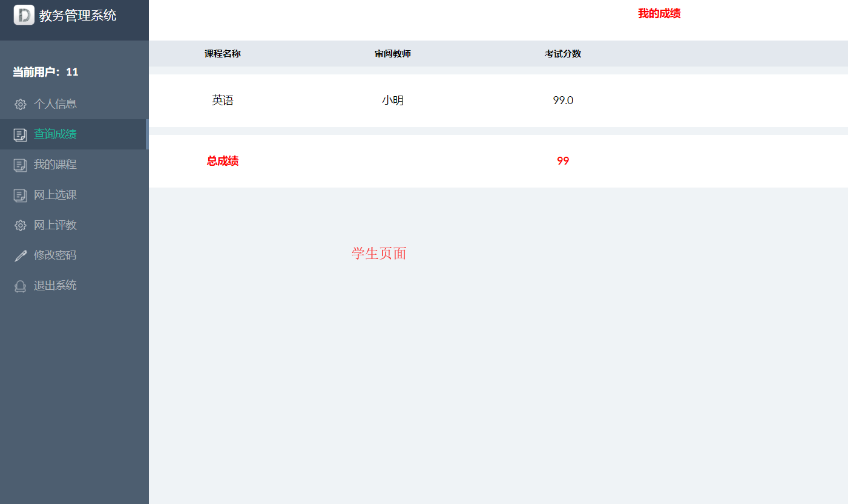848x504 pixels.
Task: Click the 审阅教师 column header
Action: pos(393,54)
